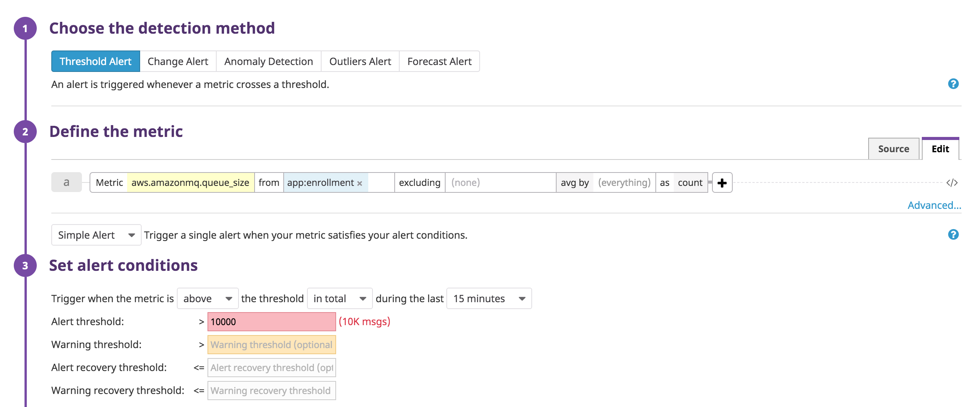This screenshot has width=980, height=407.
Task: Click the 'a' query letter label
Action: pos(66,182)
